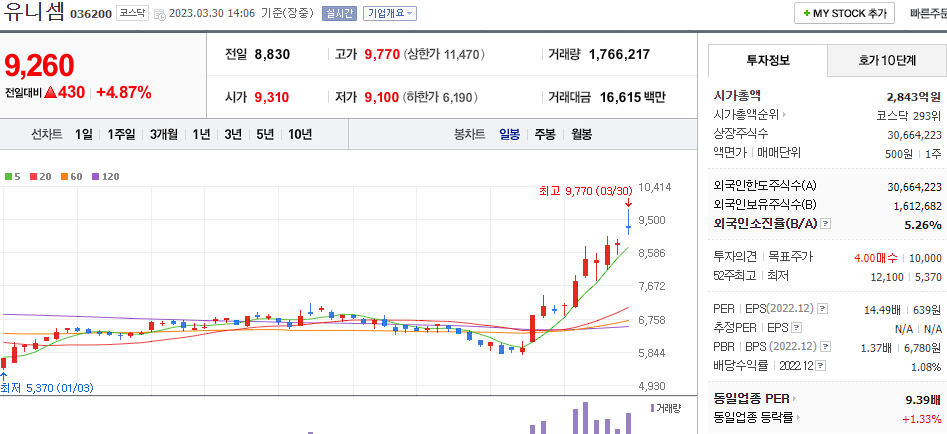Click the 실시간 badge
Image resolution: width=947 pixels, height=434 pixels.
point(340,13)
